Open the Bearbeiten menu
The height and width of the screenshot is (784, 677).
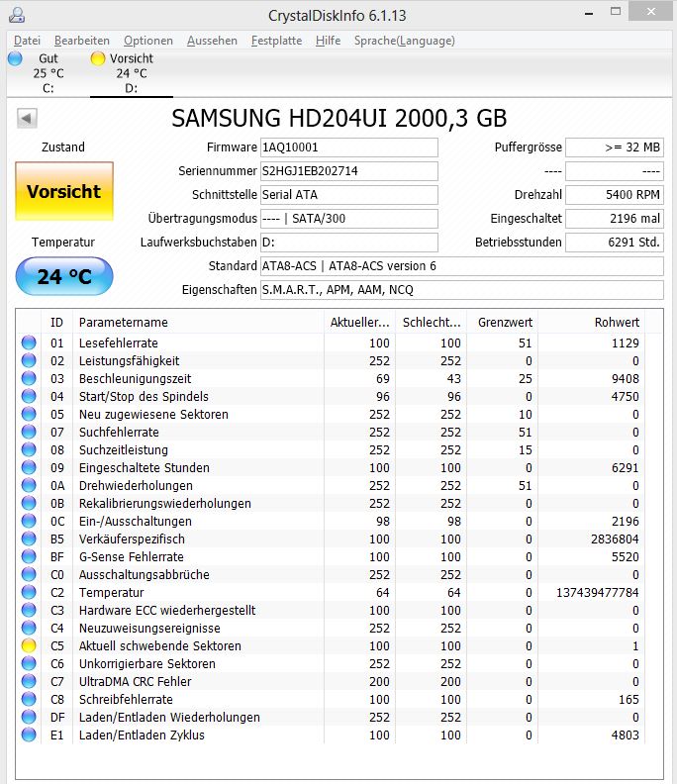pyautogui.click(x=82, y=41)
